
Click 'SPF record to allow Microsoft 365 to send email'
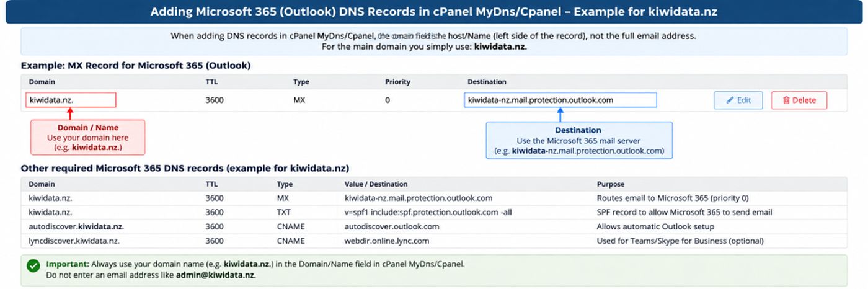click(684, 212)
